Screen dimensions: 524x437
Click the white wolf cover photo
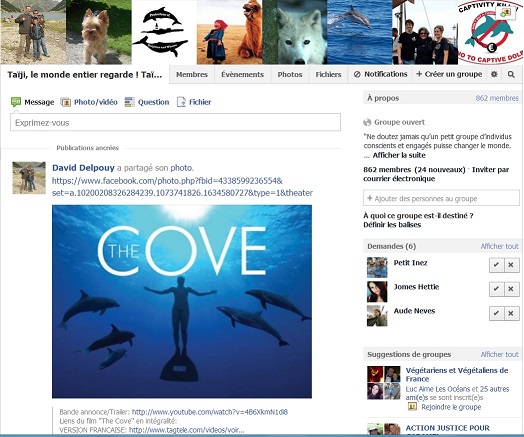click(x=294, y=32)
